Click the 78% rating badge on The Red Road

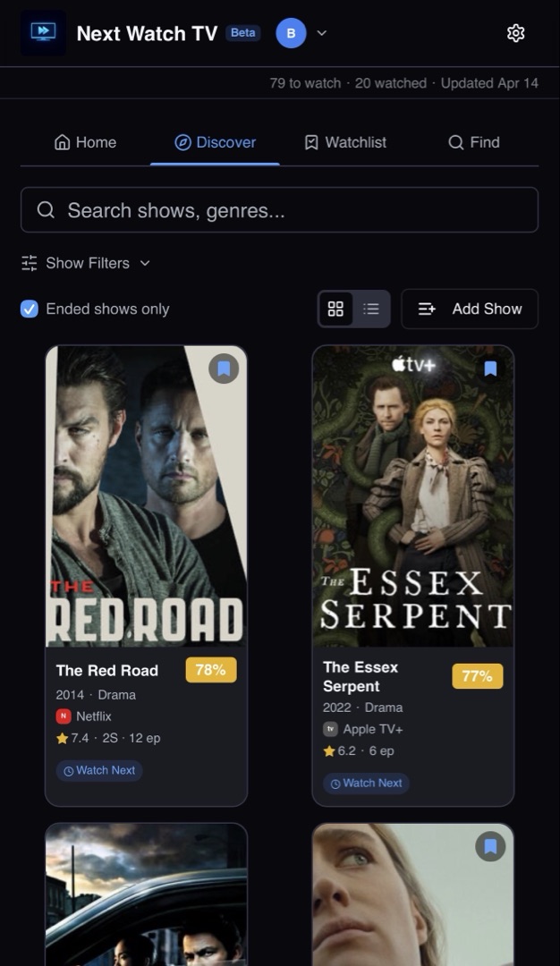(211, 670)
